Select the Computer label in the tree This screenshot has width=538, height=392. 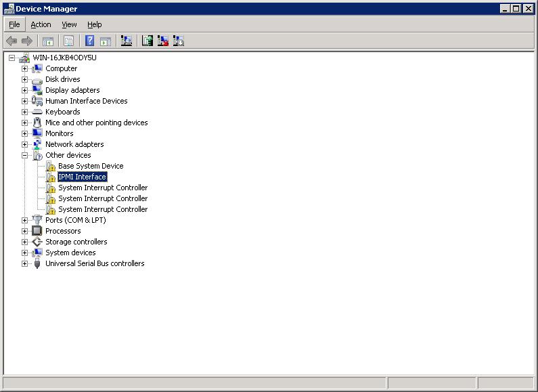(x=62, y=68)
